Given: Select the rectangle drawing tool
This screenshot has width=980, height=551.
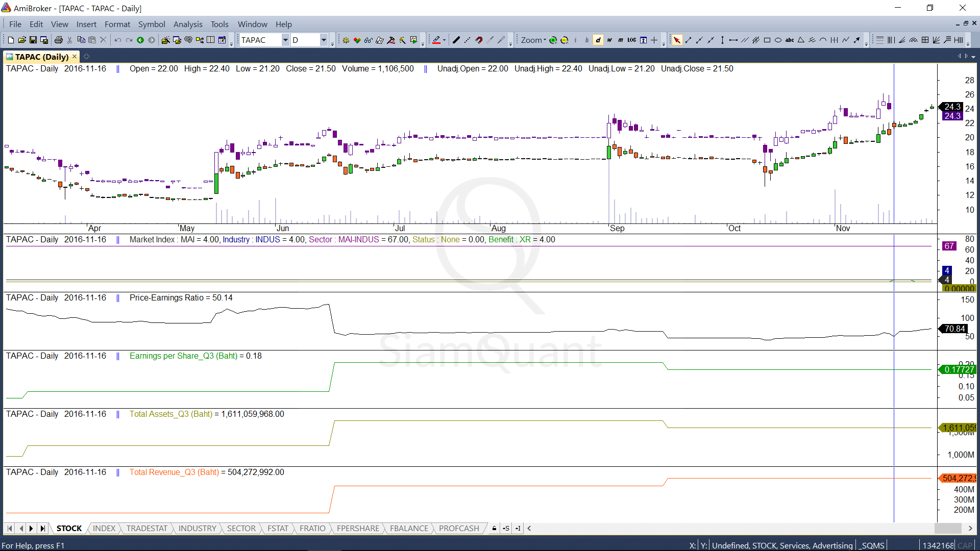Looking at the screenshot, I should point(767,40).
